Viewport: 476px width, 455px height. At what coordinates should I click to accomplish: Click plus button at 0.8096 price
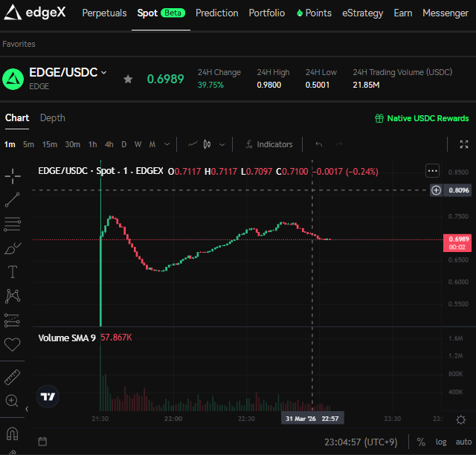point(437,190)
